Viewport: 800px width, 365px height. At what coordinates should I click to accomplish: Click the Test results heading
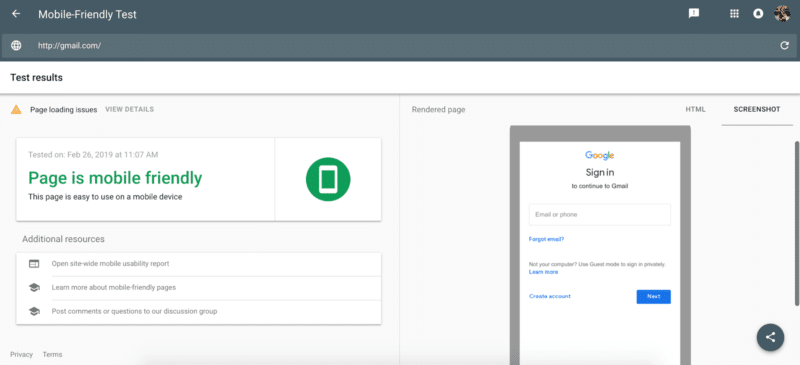[x=36, y=78]
